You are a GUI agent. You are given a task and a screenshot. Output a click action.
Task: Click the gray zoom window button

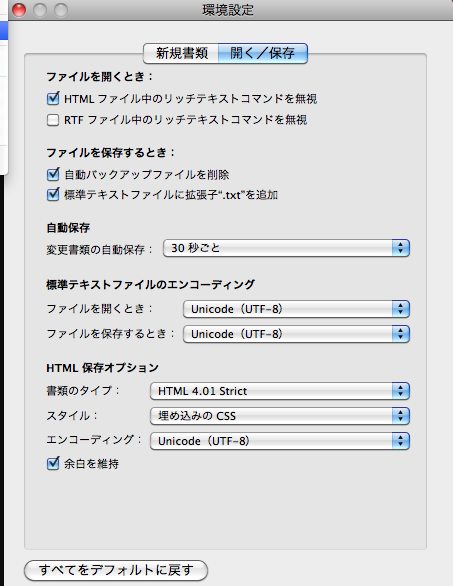click(61, 10)
